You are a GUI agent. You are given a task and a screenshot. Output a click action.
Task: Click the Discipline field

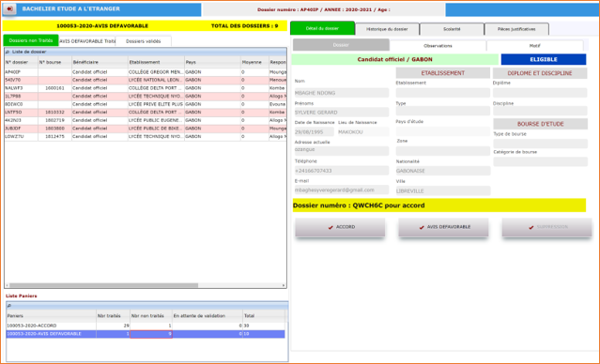pos(540,111)
